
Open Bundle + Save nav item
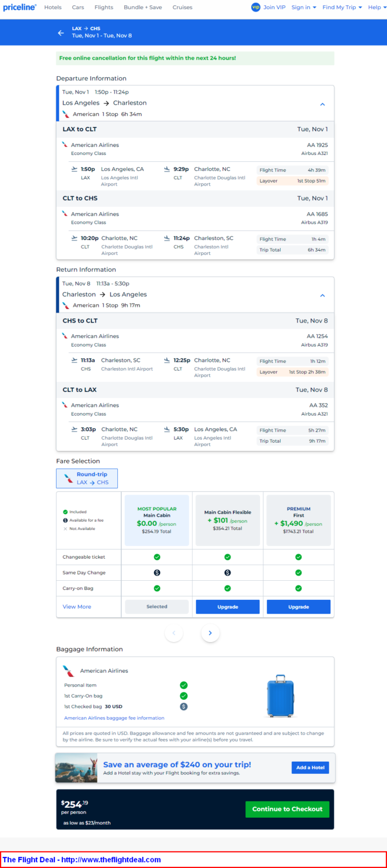click(143, 8)
